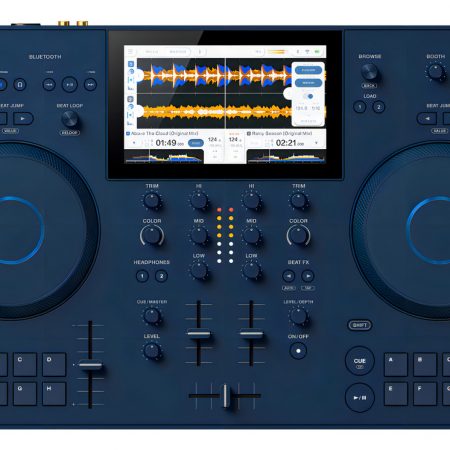450x450 pixels.
Task: Hold the SHIFT button
Action: tap(360, 325)
